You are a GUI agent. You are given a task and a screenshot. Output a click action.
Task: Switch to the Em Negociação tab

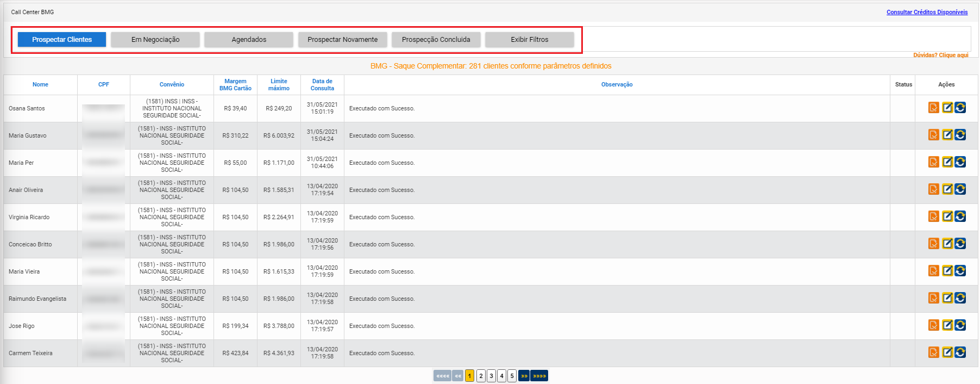pos(155,40)
